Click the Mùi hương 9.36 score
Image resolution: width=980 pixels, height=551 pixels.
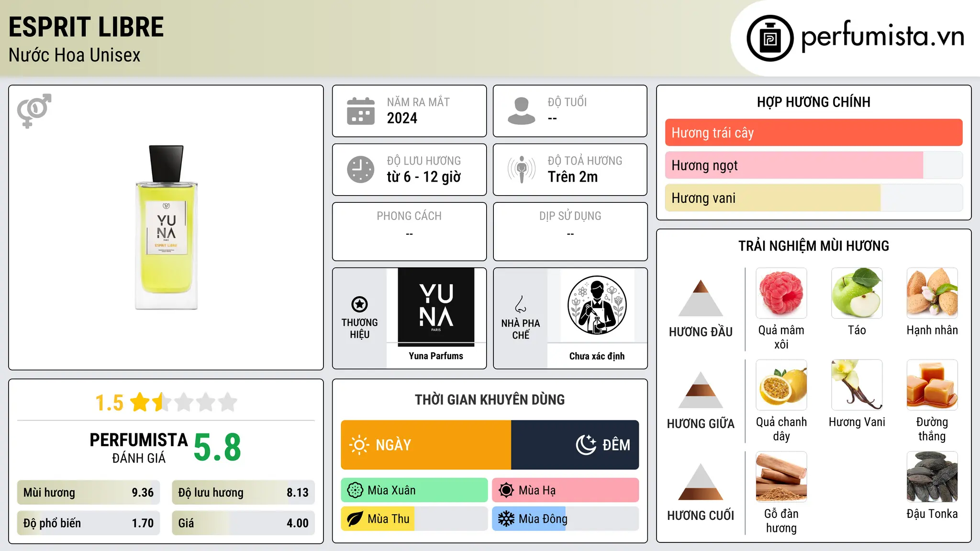click(88, 493)
